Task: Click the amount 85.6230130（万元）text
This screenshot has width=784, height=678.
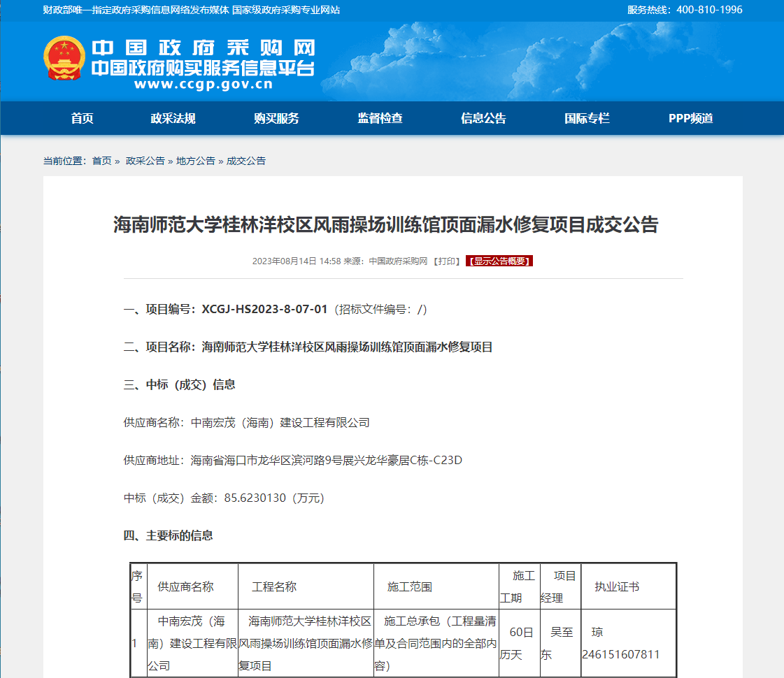Action: 274,498
